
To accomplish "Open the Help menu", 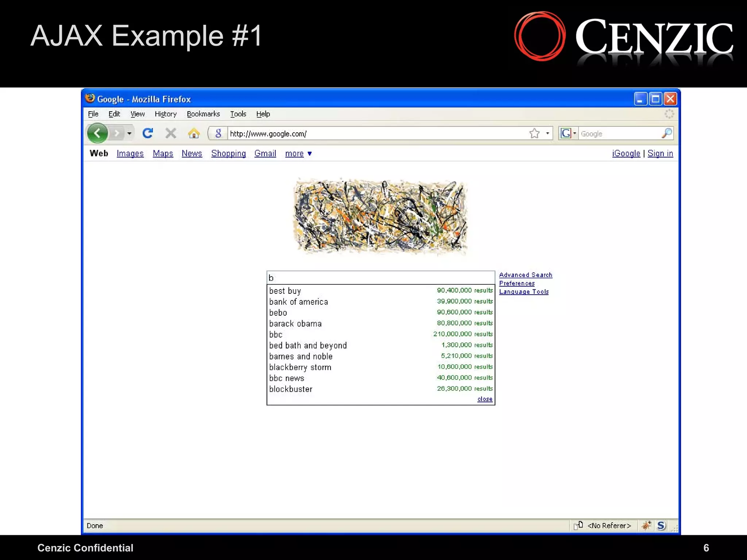I will click(x=263, y=114).
